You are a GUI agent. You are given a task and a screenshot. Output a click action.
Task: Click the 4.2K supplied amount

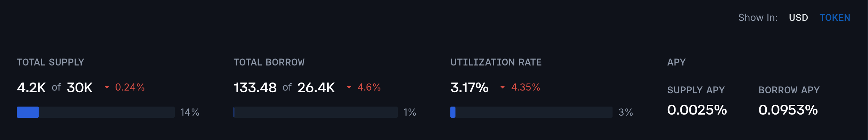pyautogui.click(x=31, y=88)
